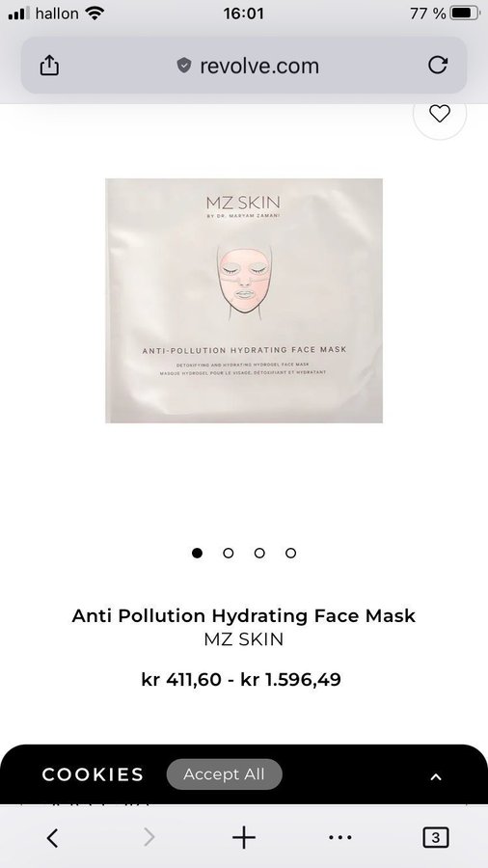Go back using the browser back arrow
The image size is (488, 868).
pos(53,837)
